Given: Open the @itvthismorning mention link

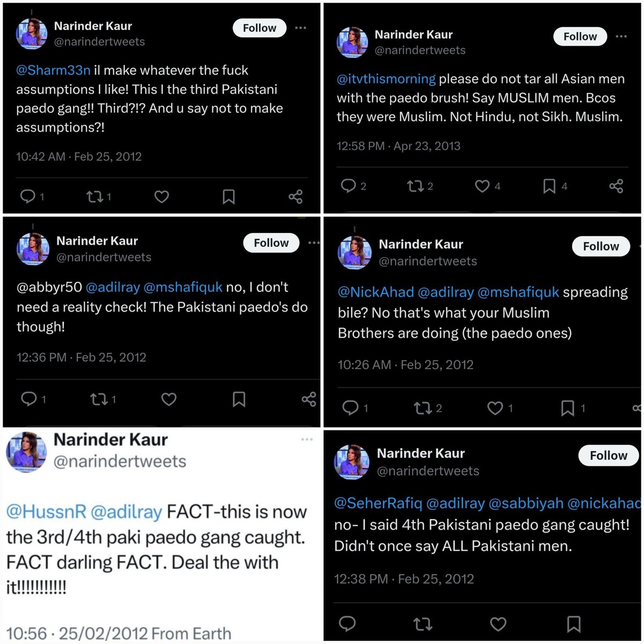Looking at the screenshot, I should coord(386,79).
